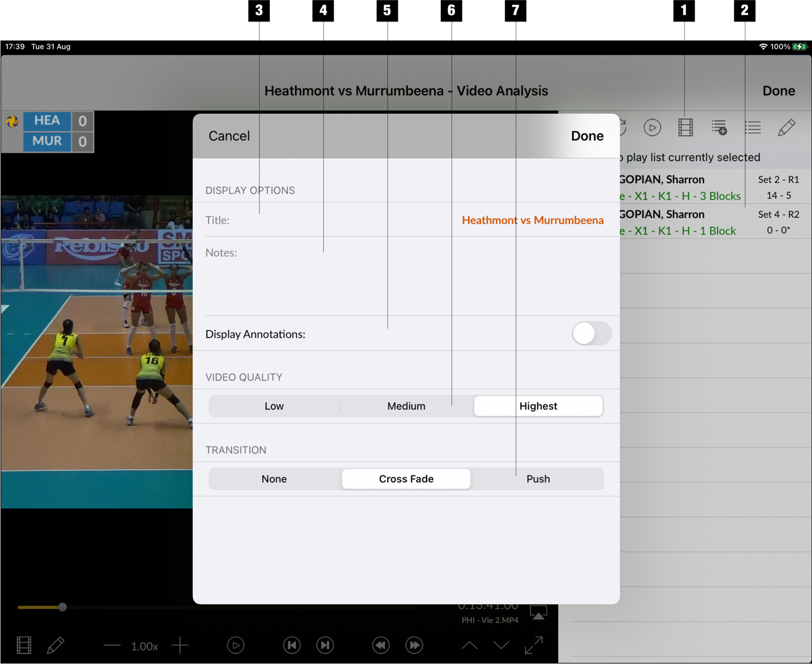Open the add-to-playlist icon

click(x=719, y=127)
